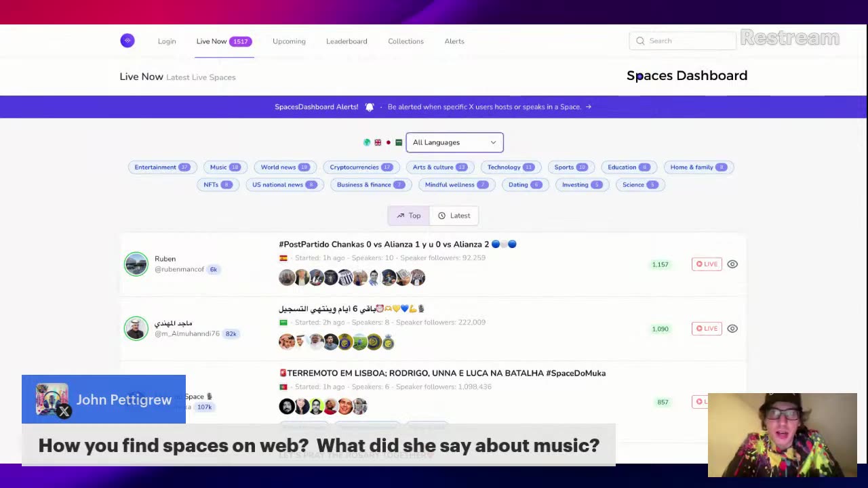Click first speaker avatar in Ruben's space
The width and height of the screenshot is (868, 488).
click(x=286, y=277)
